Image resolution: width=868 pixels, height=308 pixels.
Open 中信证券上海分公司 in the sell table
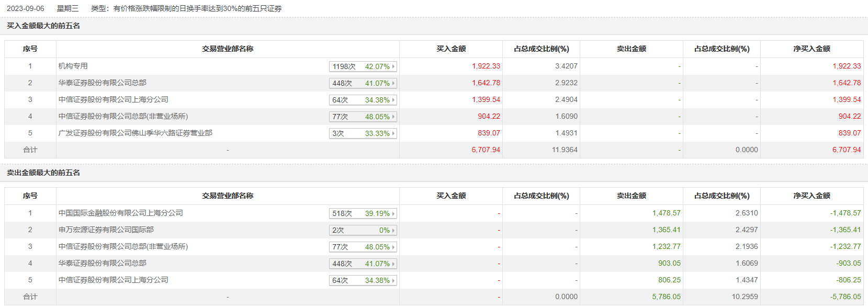(114, 280)
